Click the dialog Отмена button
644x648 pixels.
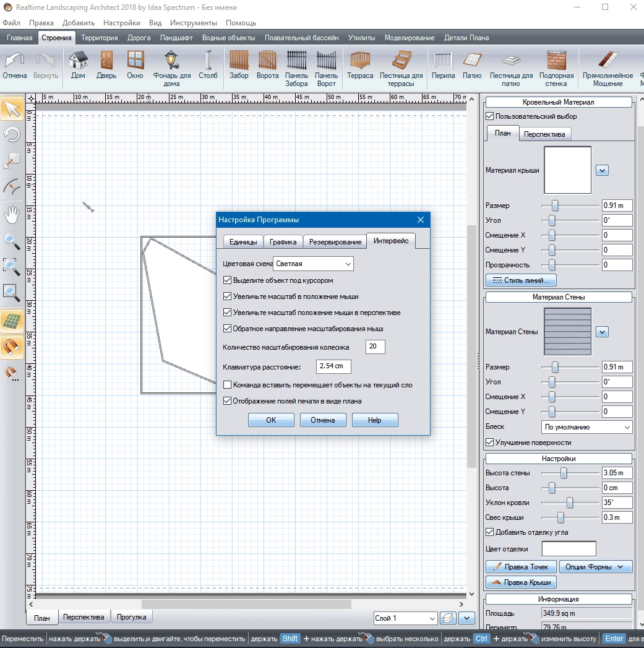point(323,420)
